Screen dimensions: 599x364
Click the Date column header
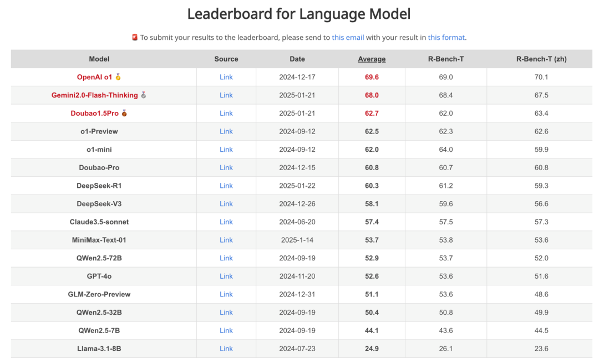point(297,59)
